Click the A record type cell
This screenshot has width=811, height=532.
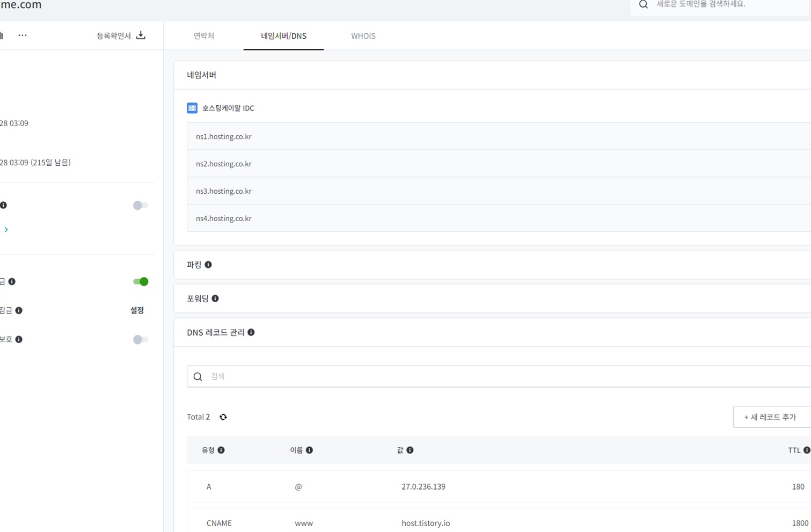coord(209,487)
